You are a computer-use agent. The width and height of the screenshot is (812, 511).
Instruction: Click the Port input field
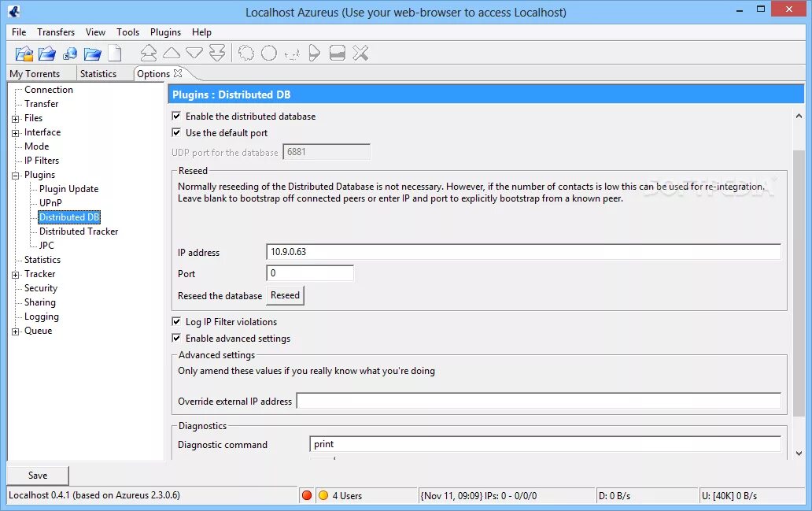tap(310, 273)
